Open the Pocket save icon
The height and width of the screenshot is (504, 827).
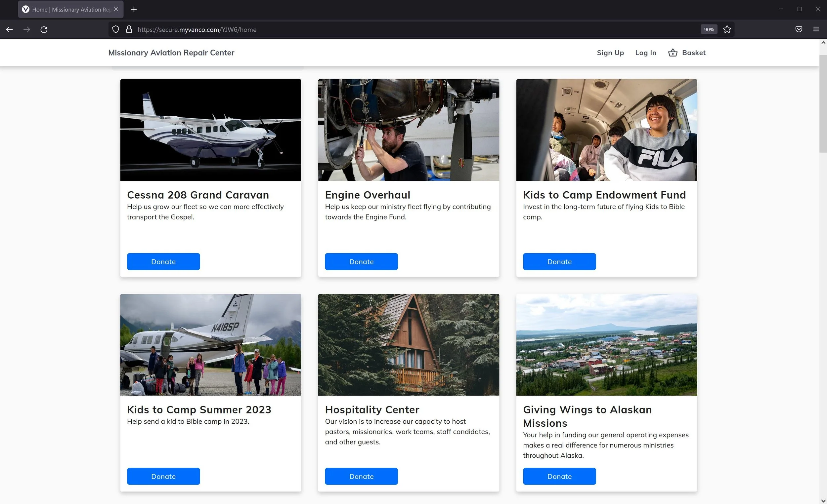coord(799,29)
